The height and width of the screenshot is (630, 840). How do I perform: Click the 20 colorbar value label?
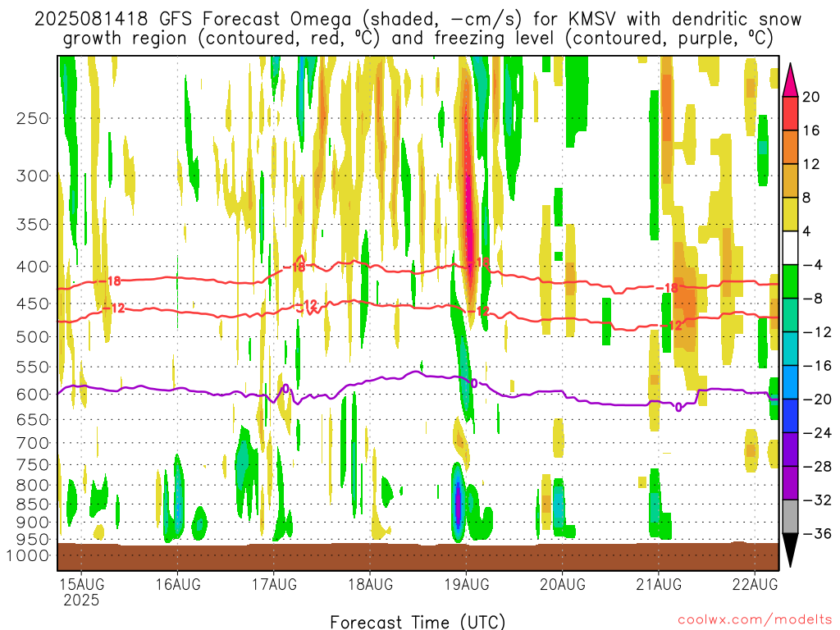click(x=811, y=97)
